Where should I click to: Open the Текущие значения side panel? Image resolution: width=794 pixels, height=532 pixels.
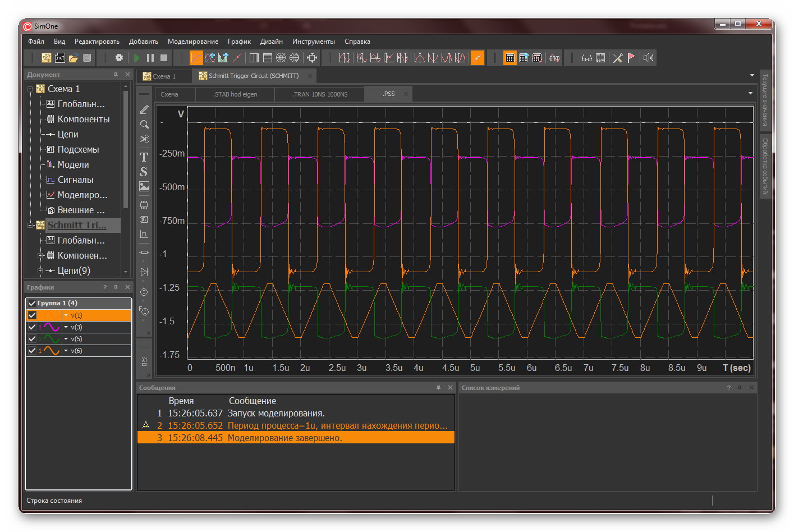(x=764, y=99)
